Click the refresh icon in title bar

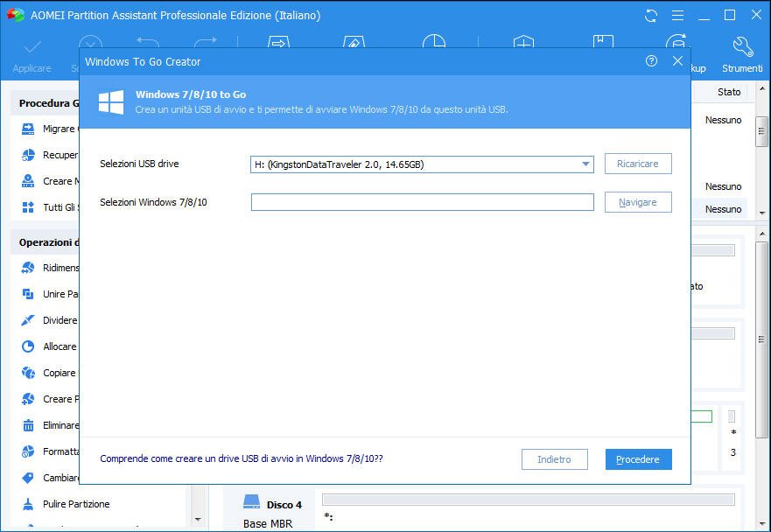point(651,16)
